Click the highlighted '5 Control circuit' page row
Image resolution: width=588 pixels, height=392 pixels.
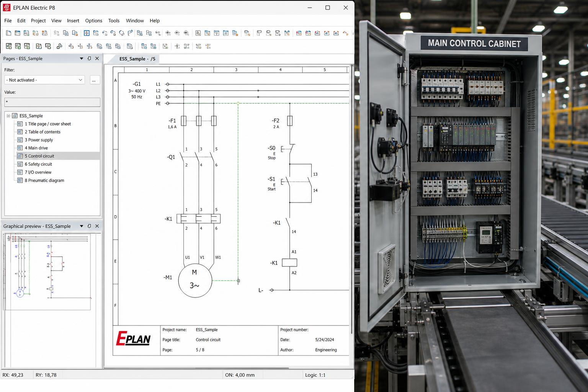pyautogui.click(x=57, y=156)
